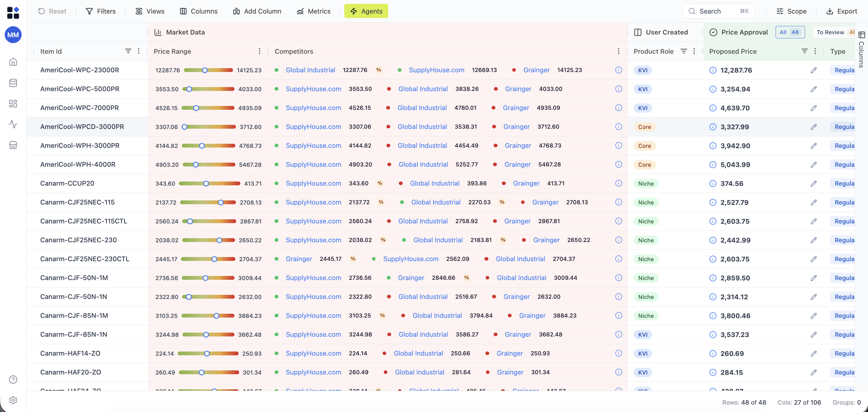Select the All 48 tab
868x412 pixels.
tap(790, 32)
